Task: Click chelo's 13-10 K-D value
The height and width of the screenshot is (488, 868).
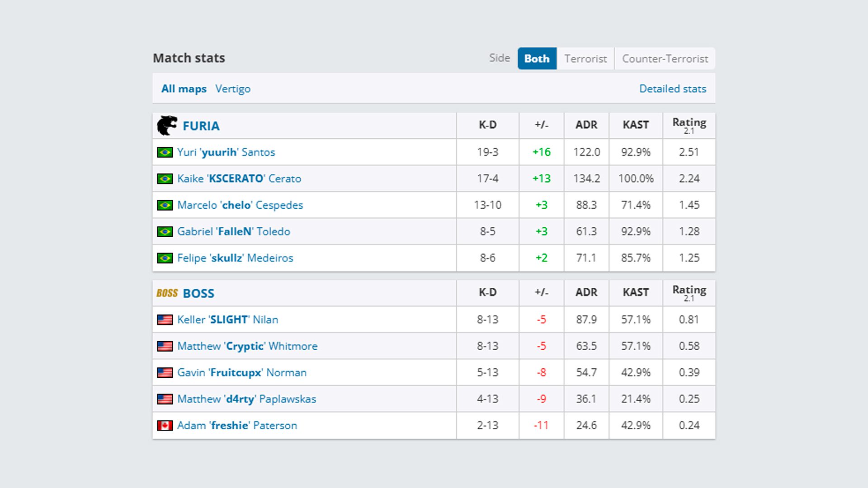Action: coord(488,205)
